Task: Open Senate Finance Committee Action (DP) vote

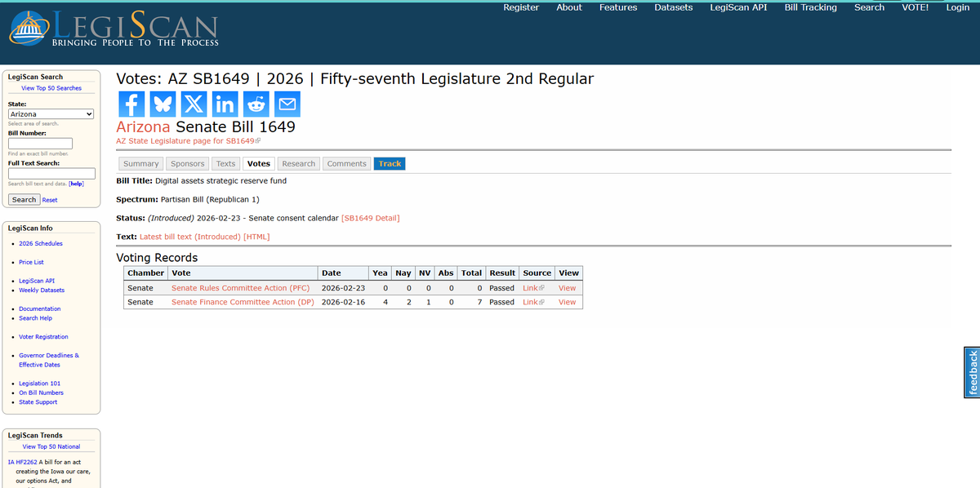Action: (243, 302)
